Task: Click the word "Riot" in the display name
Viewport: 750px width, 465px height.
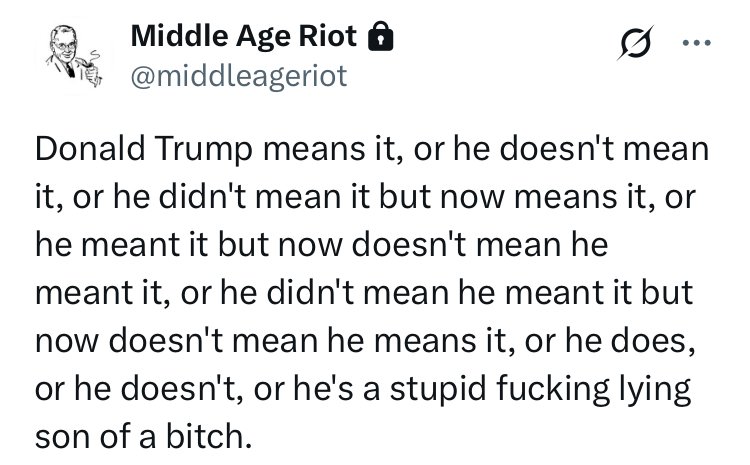Action: (x=328, y=36)
